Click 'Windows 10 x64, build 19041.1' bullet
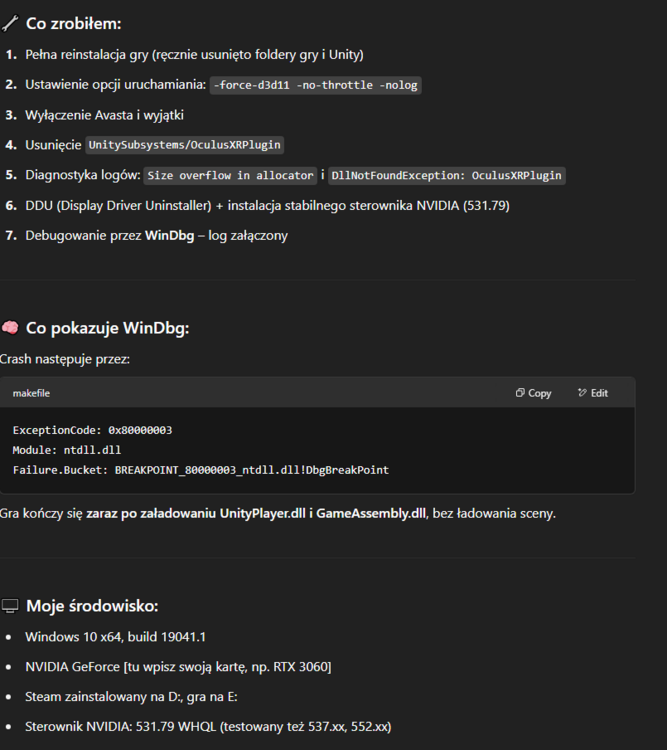Screen dimensions: 667x750 pyautogui.click(x=115, y=637)
